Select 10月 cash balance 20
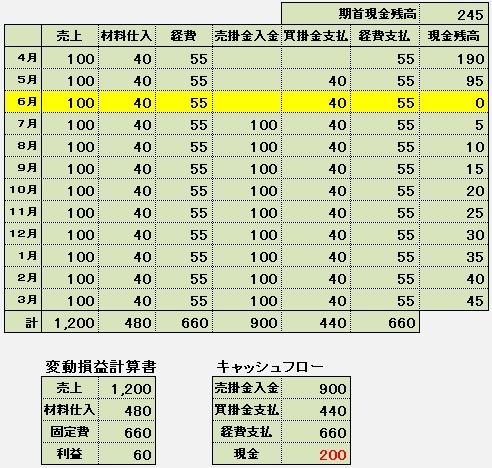Viewport: 492px width, 468px height. click(x=454, y=190)
